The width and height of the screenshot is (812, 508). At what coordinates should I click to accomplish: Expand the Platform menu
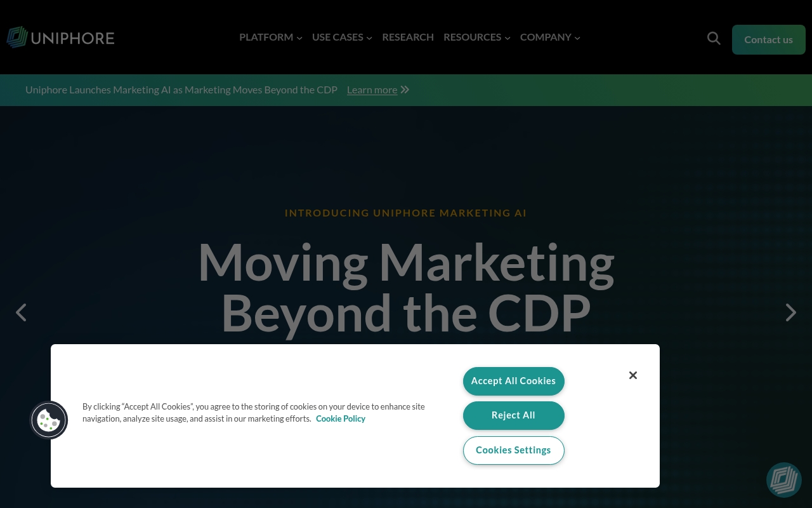click(271, 37)
